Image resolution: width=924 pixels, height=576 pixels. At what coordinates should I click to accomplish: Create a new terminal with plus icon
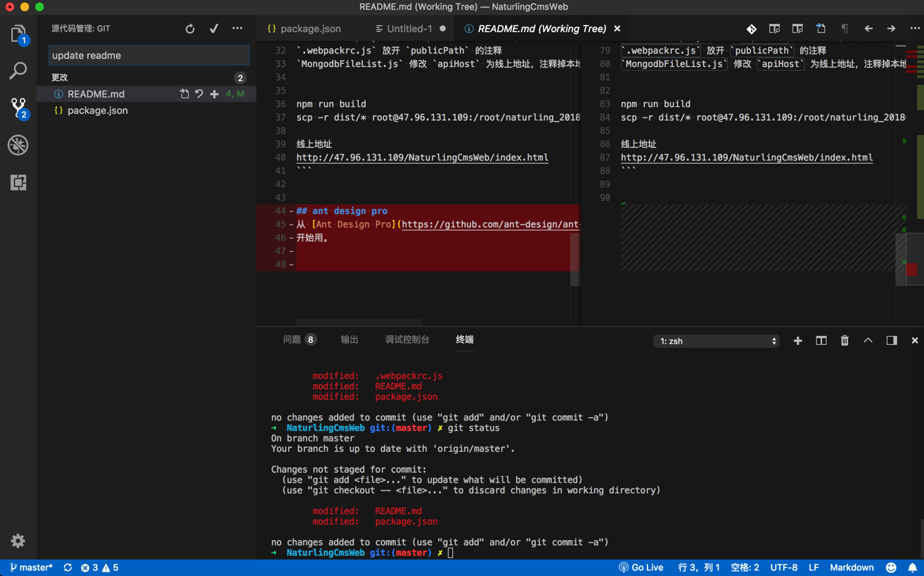pos(798,341)
